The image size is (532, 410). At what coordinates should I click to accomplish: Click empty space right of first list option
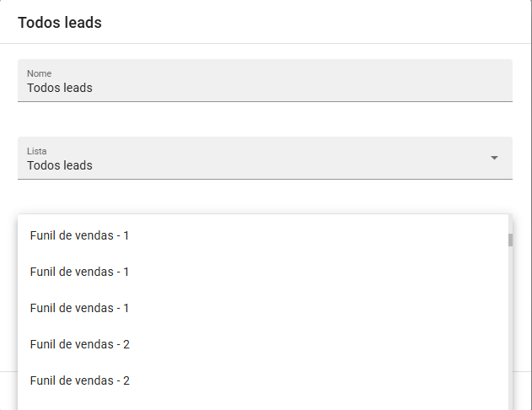click(337, 235)
